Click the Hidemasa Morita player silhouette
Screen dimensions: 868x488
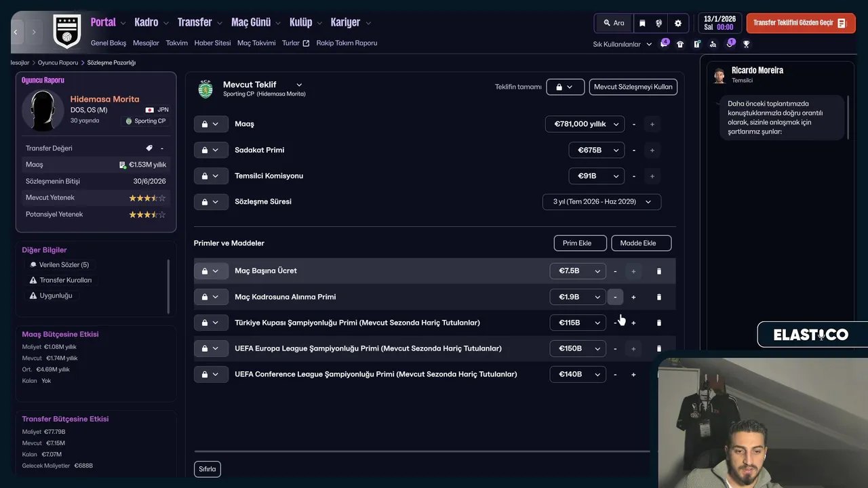click(x=43, y=110)
